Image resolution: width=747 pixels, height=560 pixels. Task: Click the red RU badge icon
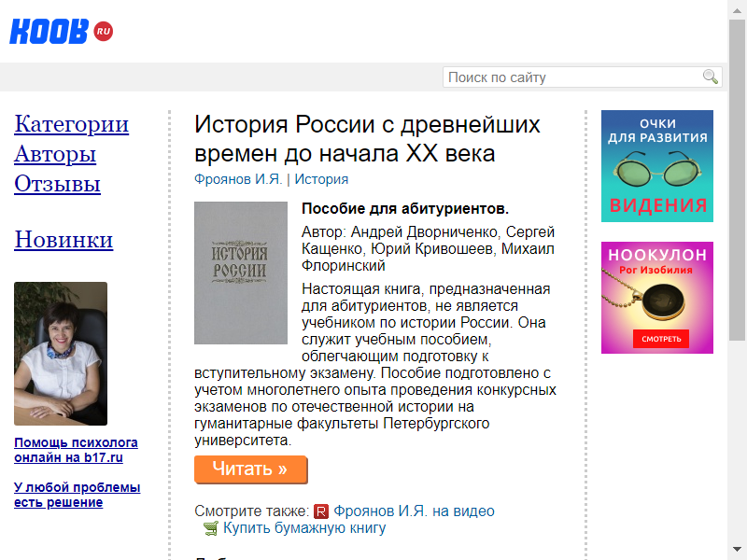(104, 32)
